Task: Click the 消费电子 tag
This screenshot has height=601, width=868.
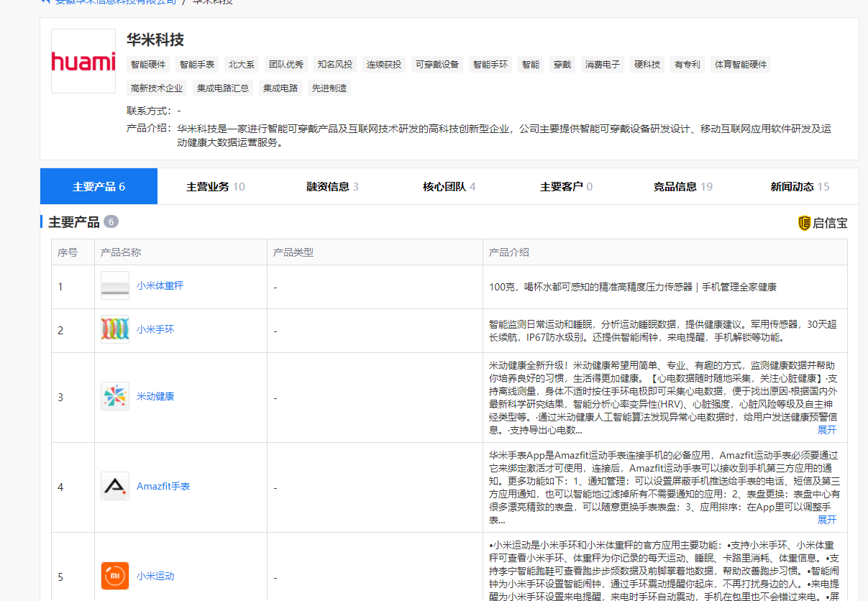Action: (603, 64)
